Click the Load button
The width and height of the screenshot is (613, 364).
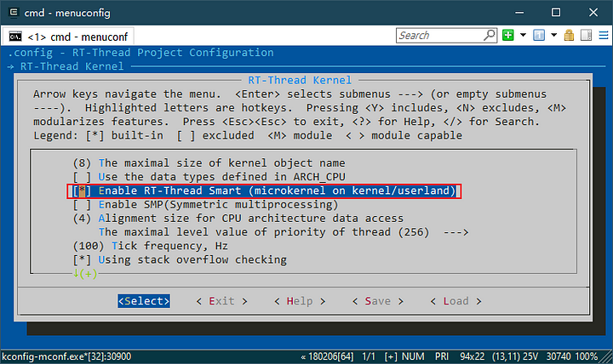coord(455,301)
